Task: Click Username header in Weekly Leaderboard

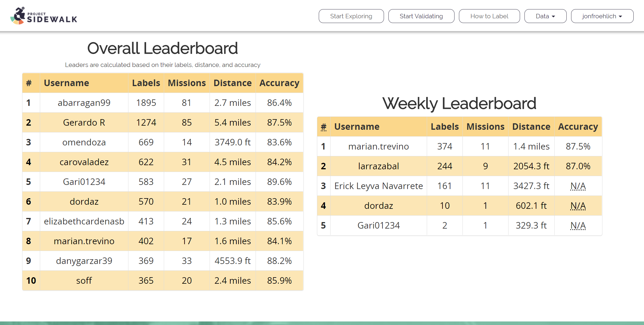Action: pyautogui.click(x=357, y=127)
